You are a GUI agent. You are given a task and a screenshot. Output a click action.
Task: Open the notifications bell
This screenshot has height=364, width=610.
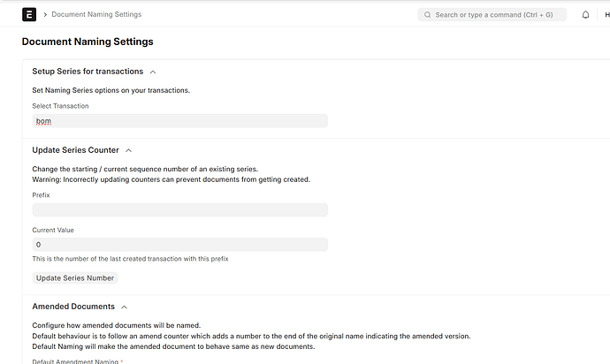585,15
